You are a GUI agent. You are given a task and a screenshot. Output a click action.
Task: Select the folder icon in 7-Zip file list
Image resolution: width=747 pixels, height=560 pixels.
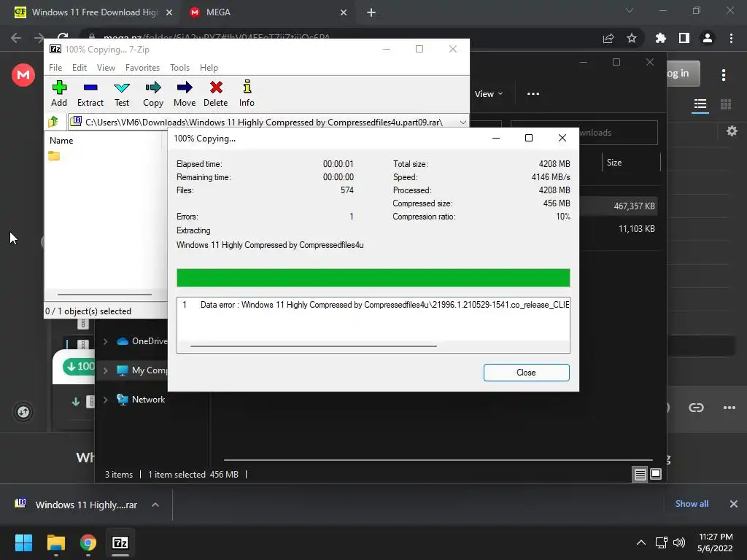click(x=54, y=156)
